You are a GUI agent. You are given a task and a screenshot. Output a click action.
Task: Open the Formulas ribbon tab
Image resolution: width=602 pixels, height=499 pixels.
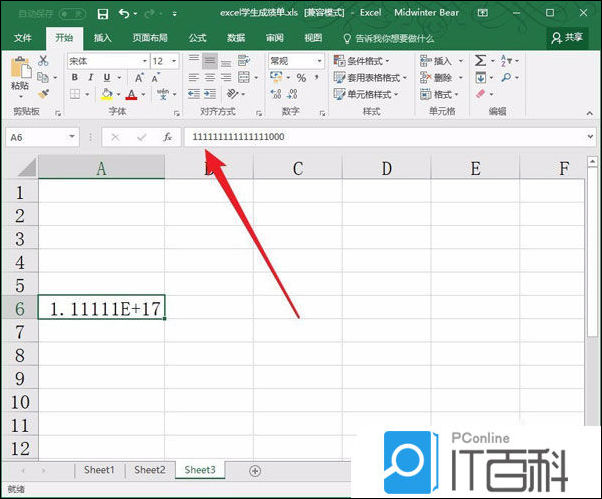pos(197,38)
